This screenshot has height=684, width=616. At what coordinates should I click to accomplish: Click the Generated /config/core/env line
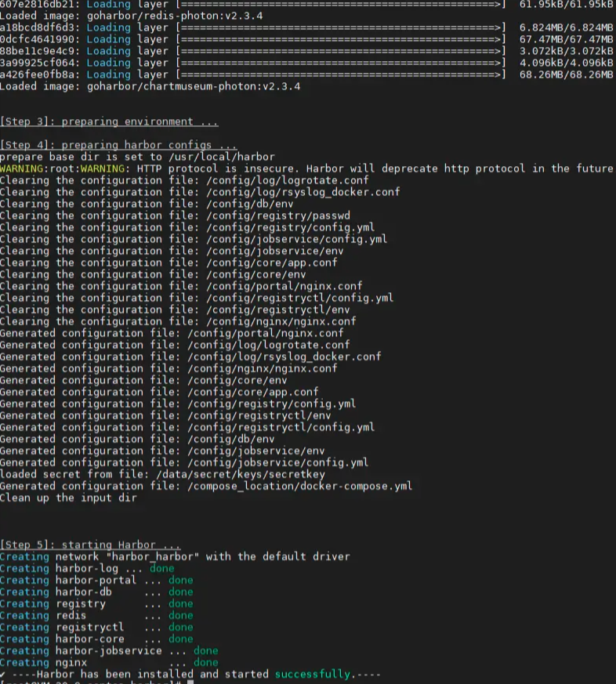click(143, 381)
